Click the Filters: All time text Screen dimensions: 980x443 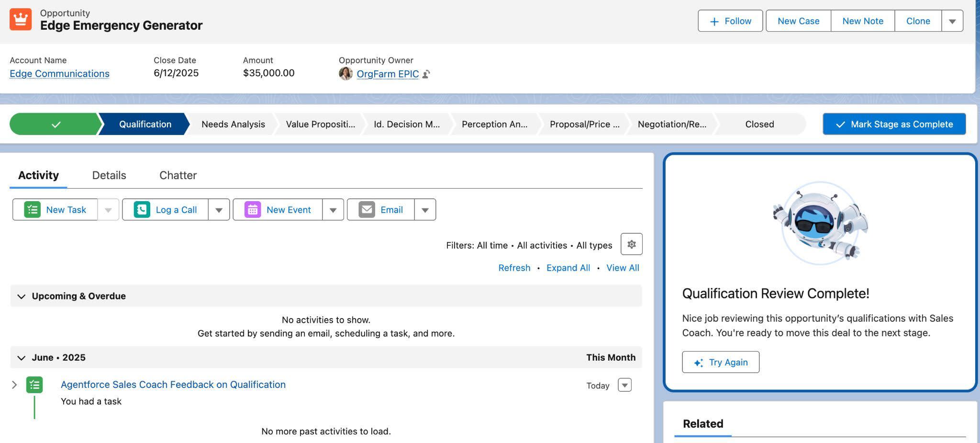tap(477, 245)
